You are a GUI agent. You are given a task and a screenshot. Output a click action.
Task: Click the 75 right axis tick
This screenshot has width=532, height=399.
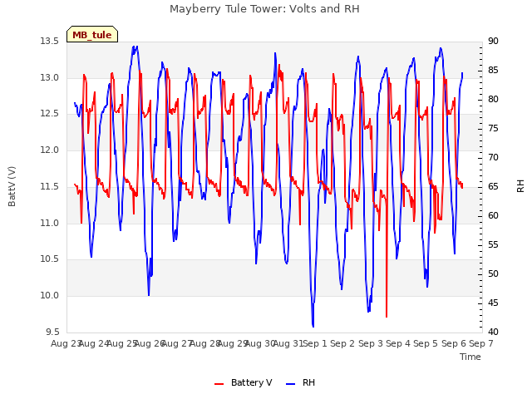click(493, 128)
